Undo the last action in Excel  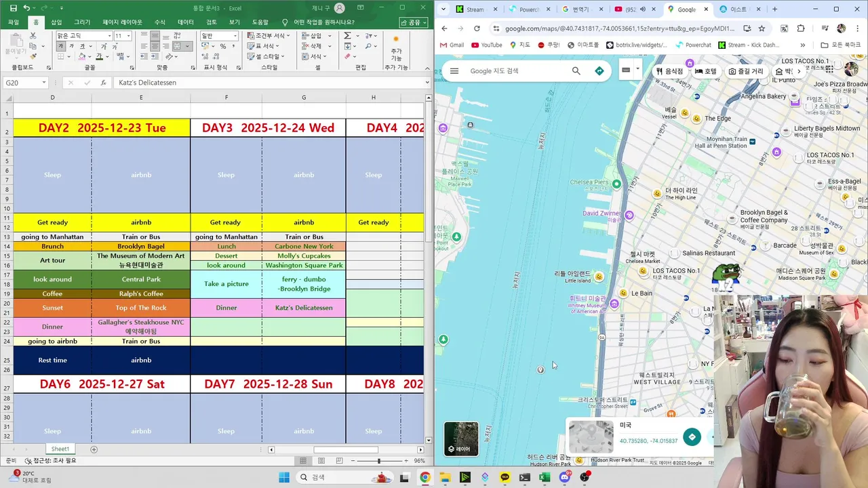point(26,8)
